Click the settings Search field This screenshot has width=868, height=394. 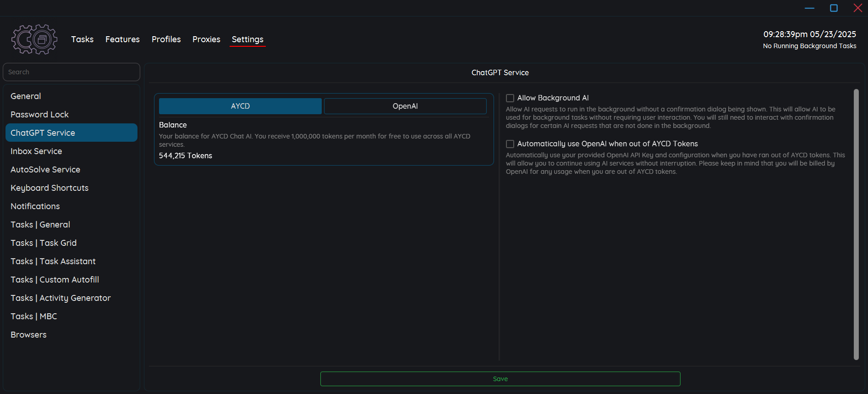(x=71, y=72)
